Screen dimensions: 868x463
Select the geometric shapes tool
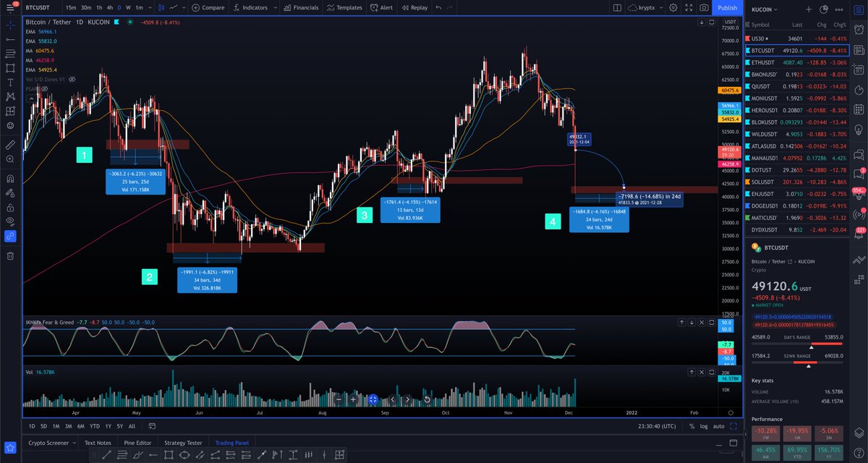coord(10,68)
